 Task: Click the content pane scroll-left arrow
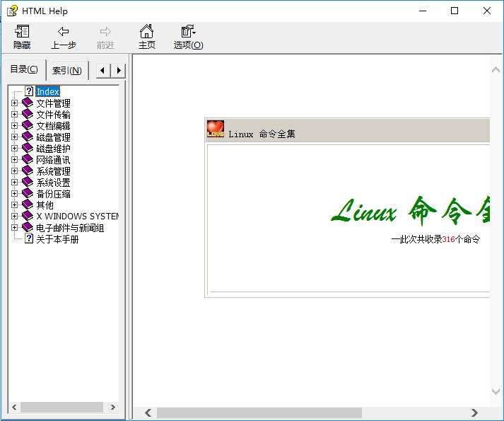[x=148, y=413]
